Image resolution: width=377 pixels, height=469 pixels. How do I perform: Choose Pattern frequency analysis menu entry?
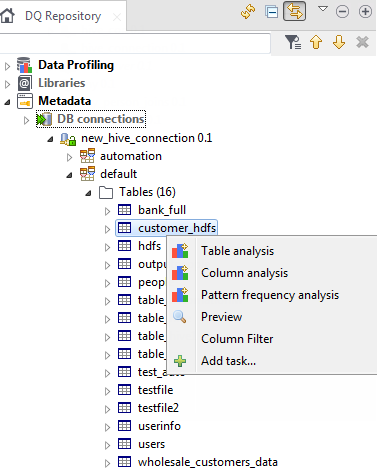(270, 295)
